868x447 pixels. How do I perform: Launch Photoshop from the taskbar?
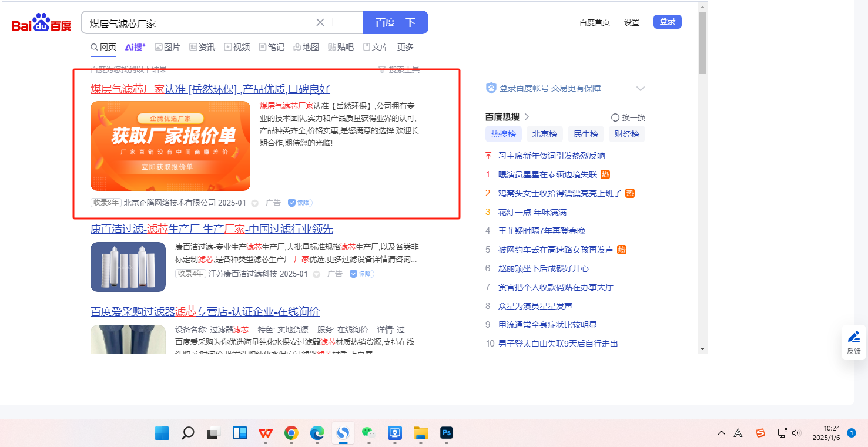(446, 433)
